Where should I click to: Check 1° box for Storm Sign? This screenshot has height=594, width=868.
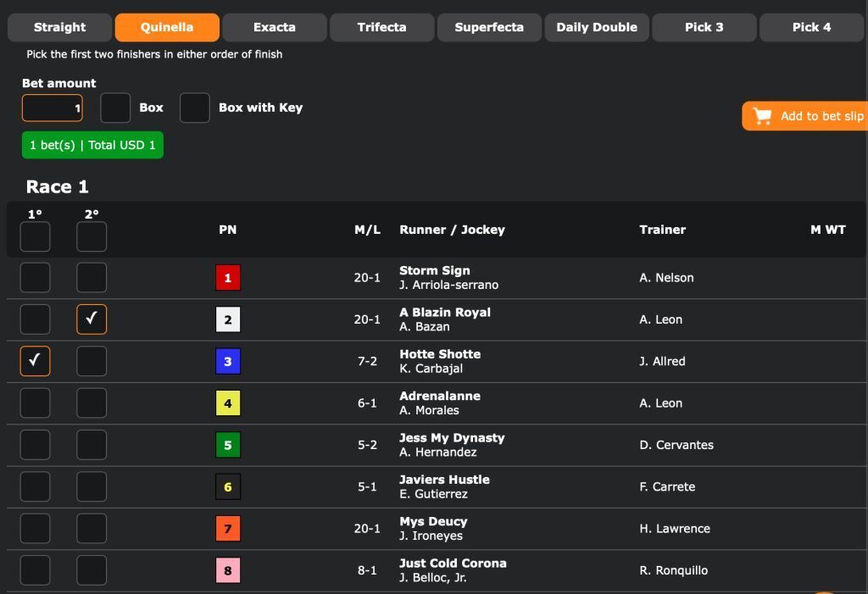click(x=35, y=277)
